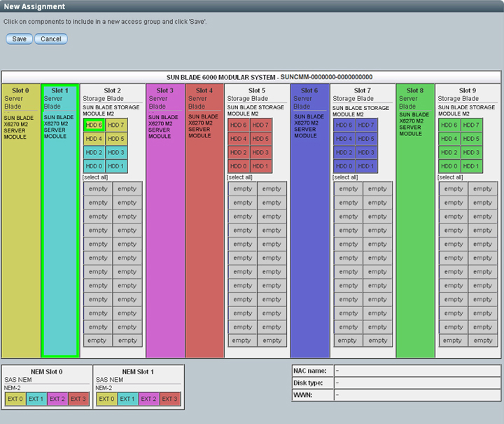Viewport: 504px width, 424px height.
Task: Toggle HDD 0 in Slot 2 storage blade
Action: point(94,166)
